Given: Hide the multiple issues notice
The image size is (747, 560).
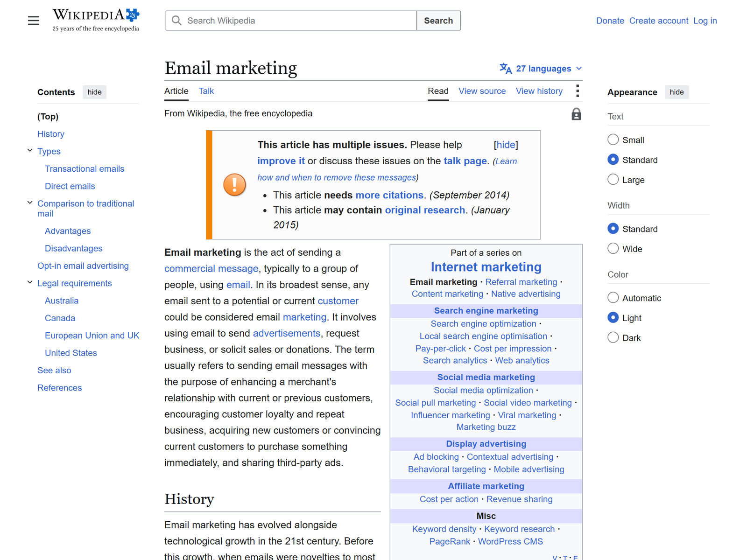Looking at the screenshot, I should tap(506, 145).
